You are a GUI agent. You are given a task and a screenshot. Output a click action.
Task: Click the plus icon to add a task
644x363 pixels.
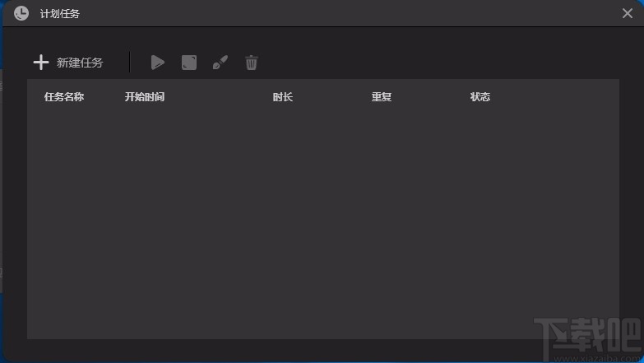point(41,63)
